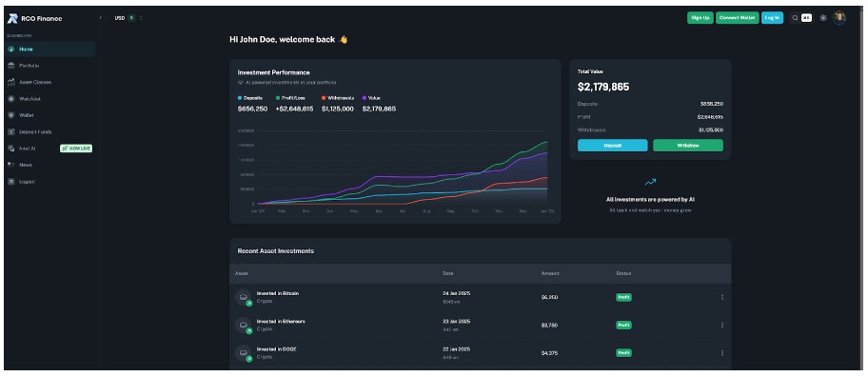Click the search icon in the top bar

tap(796, 18)
